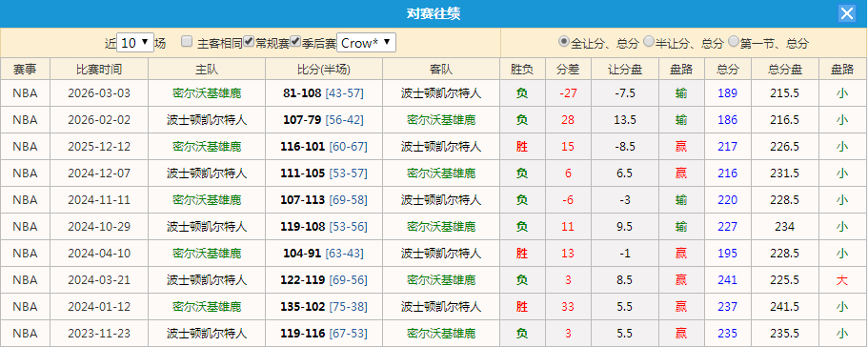The width and height of the screenshot is (868, 347).
Task: Click the 2026-02-02 match date
Action: click(x=99, y=119)
